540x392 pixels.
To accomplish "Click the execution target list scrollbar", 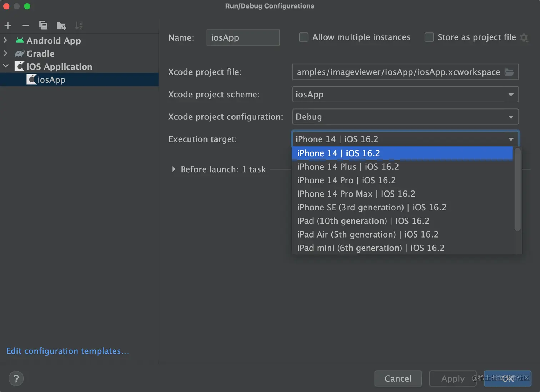I will 517,189.
